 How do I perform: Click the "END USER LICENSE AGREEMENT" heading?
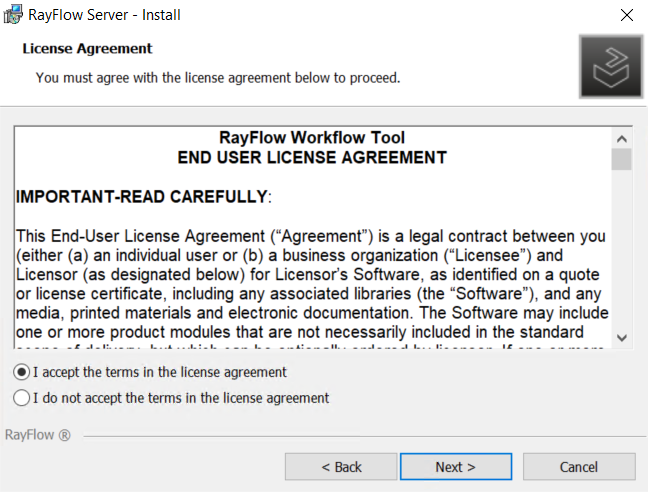click(312, 157)
